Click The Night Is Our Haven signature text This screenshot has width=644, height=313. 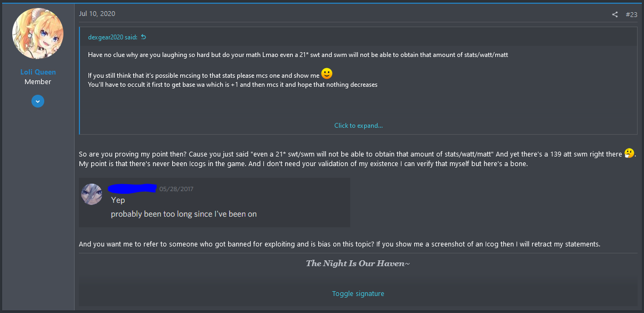pos(358,263)
